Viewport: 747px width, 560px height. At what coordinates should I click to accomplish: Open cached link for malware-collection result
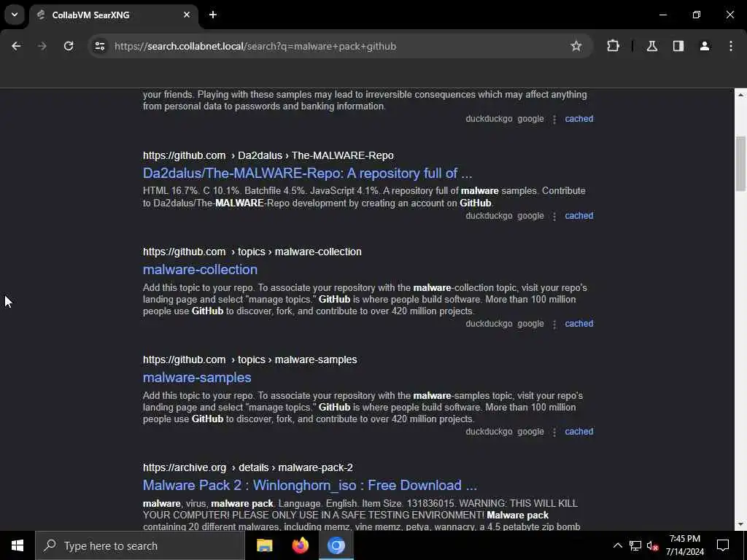[x=578, y=324]
